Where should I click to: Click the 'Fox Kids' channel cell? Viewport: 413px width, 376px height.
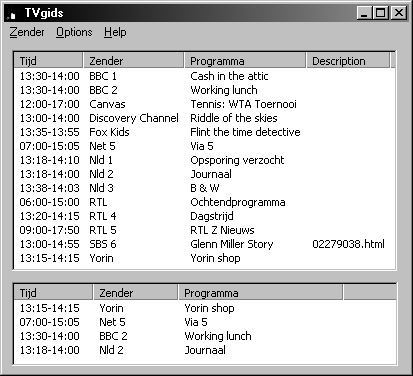[109, 132]
